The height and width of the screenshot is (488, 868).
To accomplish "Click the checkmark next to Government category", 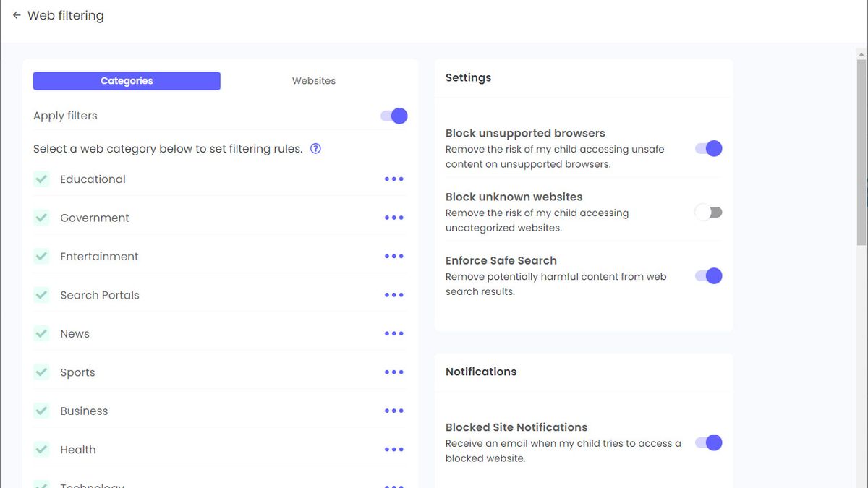I will coord(41,218).
